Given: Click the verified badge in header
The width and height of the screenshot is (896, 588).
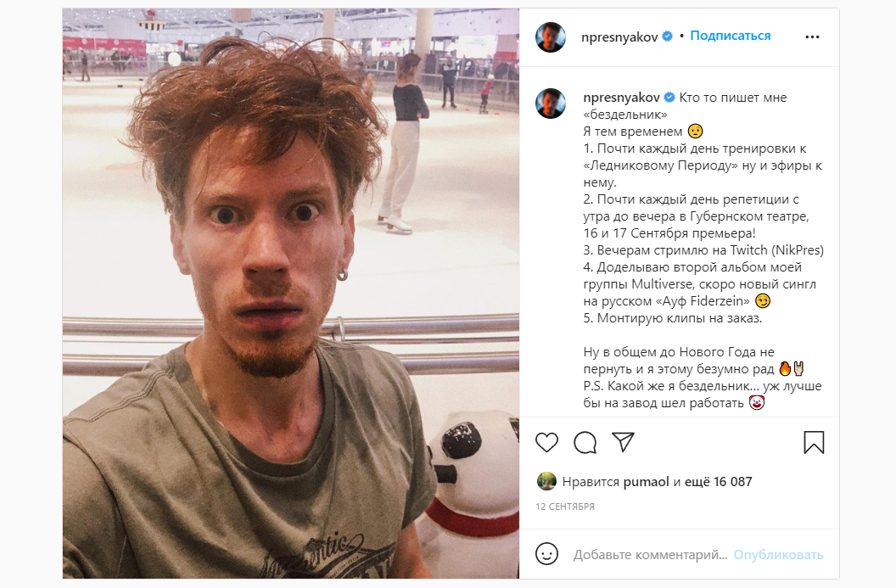Looking at the screenshot, I should click(x=667, y=36).
